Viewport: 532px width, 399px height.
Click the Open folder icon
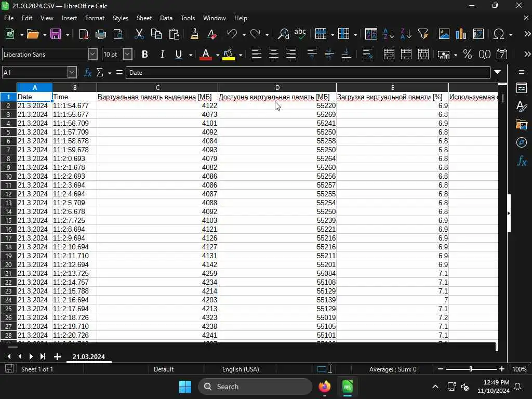(x=33, y=34)
